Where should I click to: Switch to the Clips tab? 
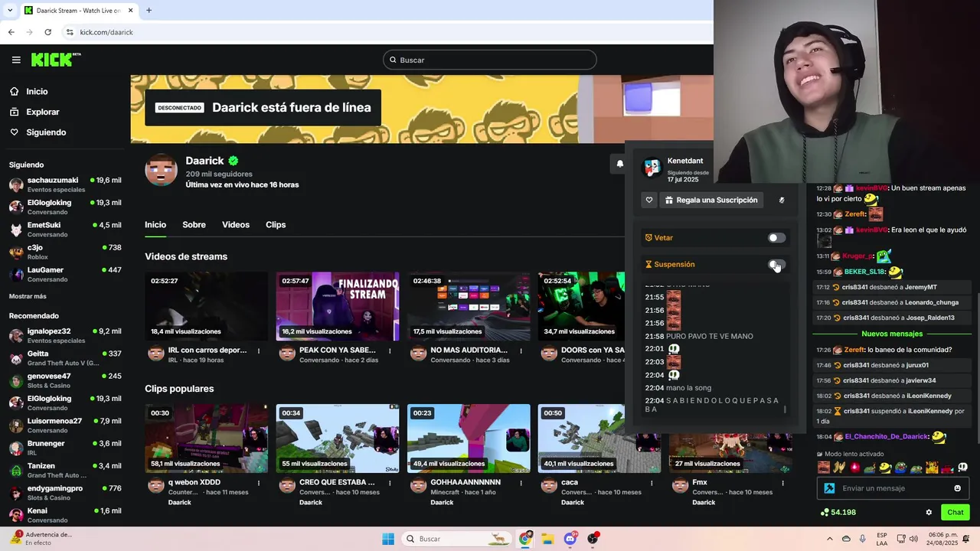point(276,225)
